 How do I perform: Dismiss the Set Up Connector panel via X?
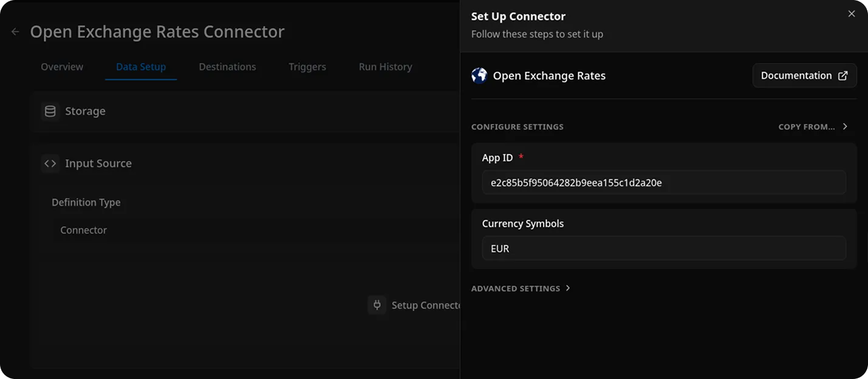tap(852, 13)
